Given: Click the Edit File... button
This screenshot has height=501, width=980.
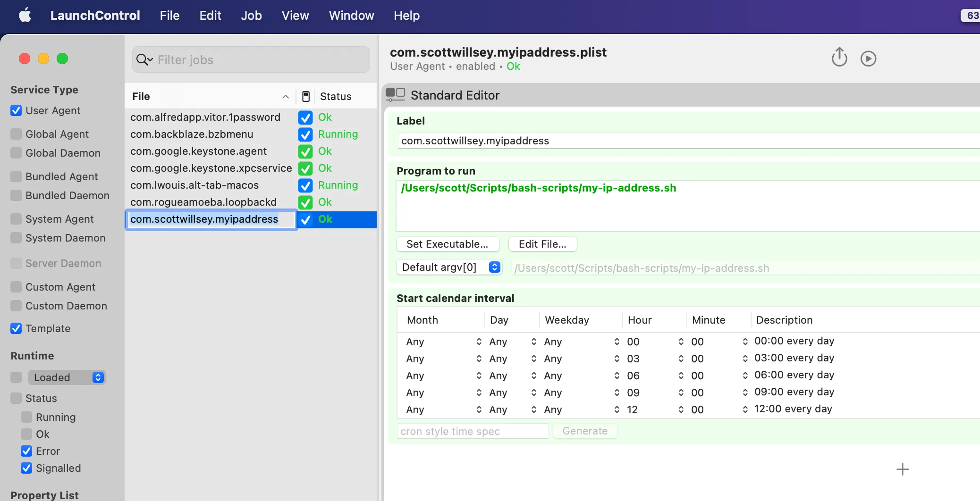Looking at the screenshot, I should click(542, 244).
